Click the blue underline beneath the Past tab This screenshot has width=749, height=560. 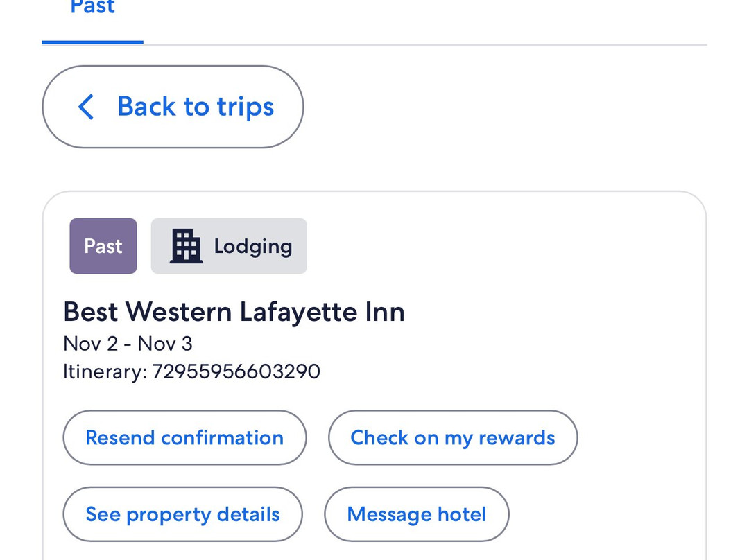coord(92,44)
